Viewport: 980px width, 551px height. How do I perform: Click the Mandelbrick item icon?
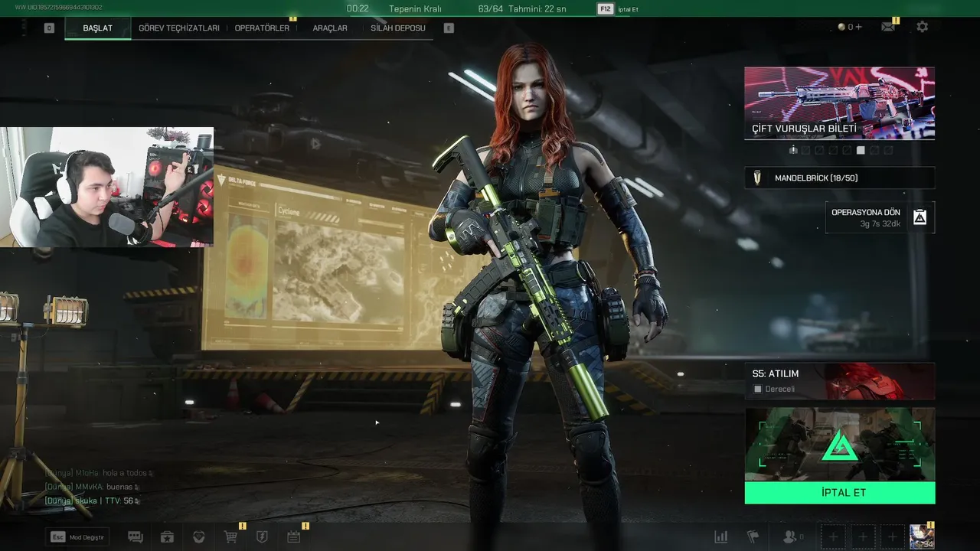click(x=757, y=178)
